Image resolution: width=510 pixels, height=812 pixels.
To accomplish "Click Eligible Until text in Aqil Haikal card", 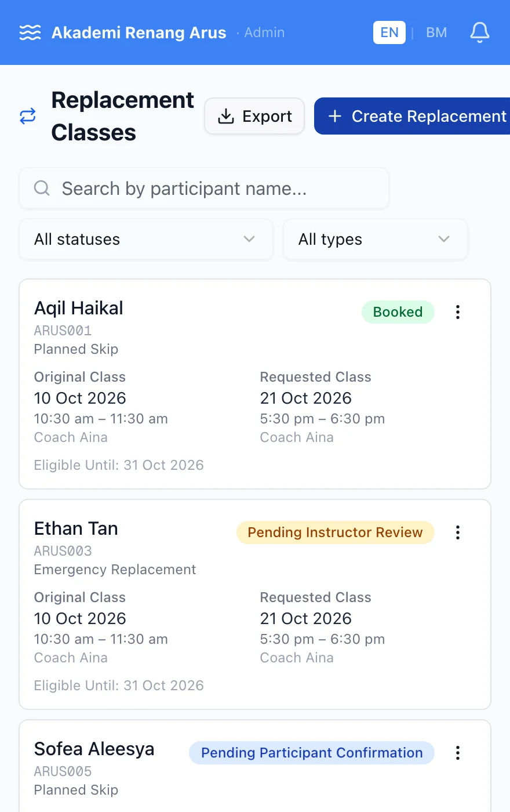I will coord(119,465).
